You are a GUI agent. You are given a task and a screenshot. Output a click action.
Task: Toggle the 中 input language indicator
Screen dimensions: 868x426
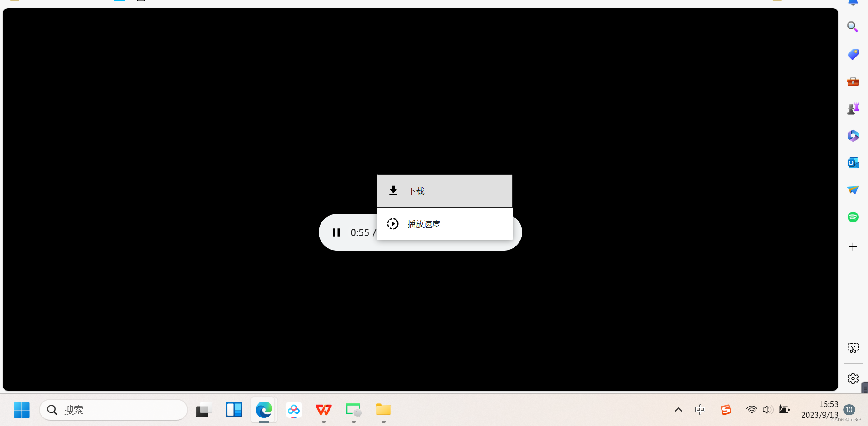click(700, 410)
